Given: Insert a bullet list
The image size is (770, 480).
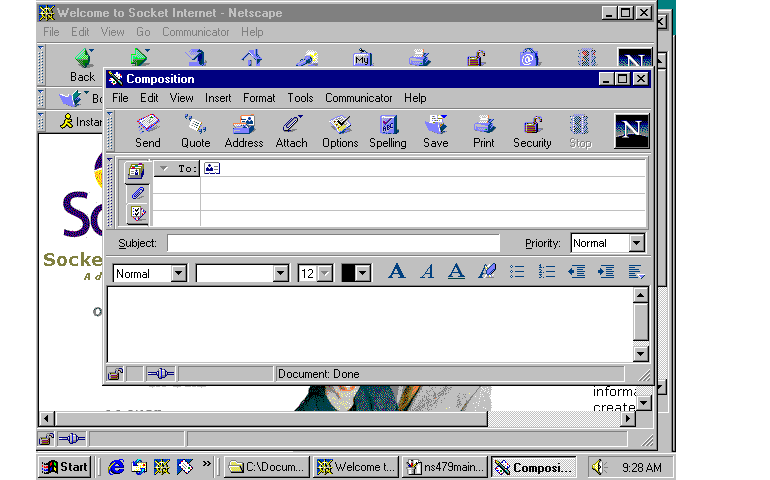Looking at the screenshot, I should pyautogui.click(x=517, y=272).
